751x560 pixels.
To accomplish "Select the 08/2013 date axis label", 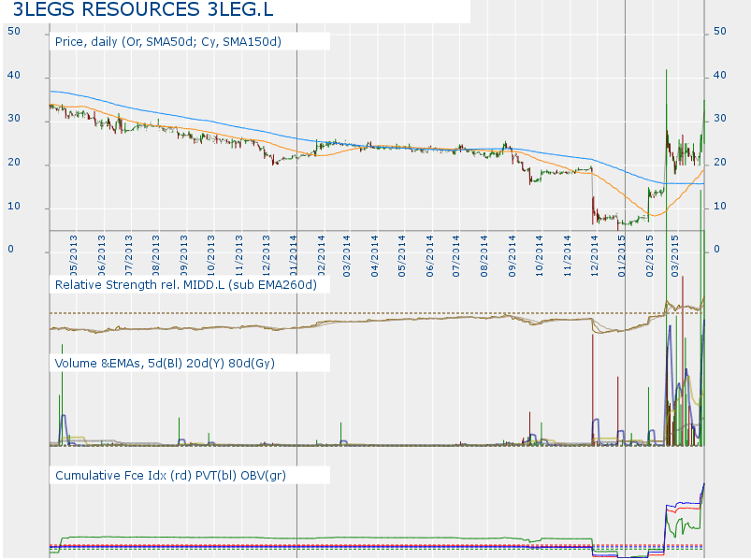I will [x=156, y=256].
